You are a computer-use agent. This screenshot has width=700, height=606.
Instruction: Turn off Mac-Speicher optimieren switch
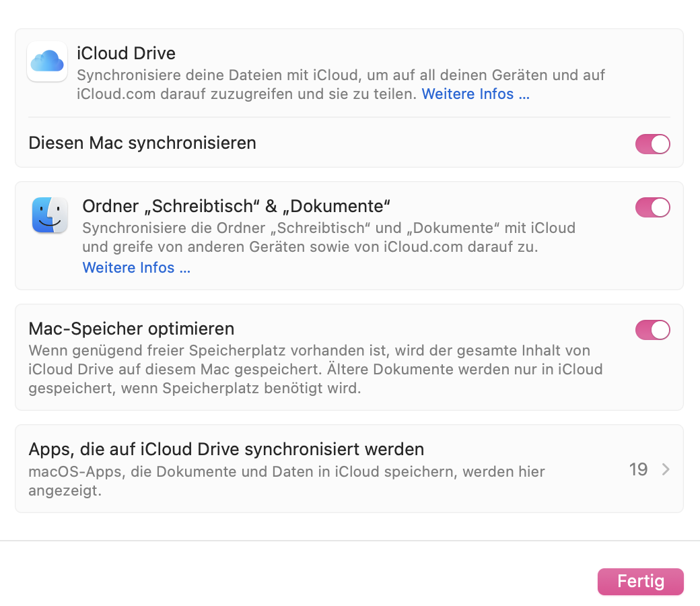(653, 330)
